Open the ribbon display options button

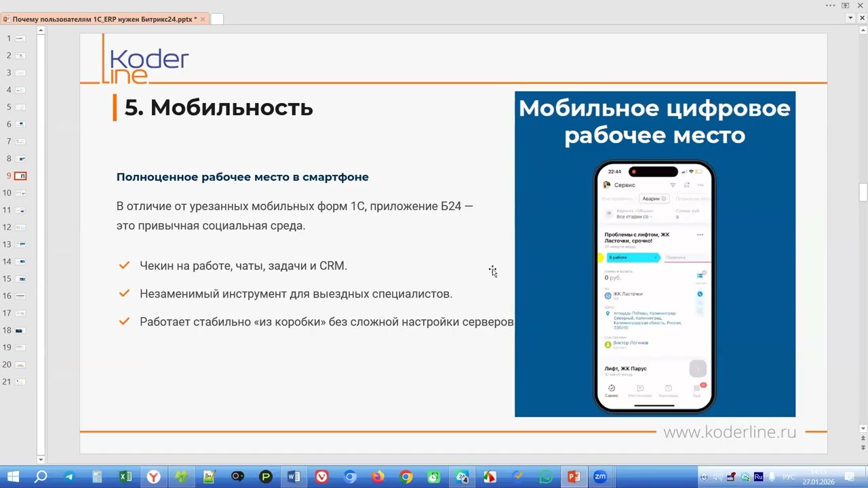[846, 5]
